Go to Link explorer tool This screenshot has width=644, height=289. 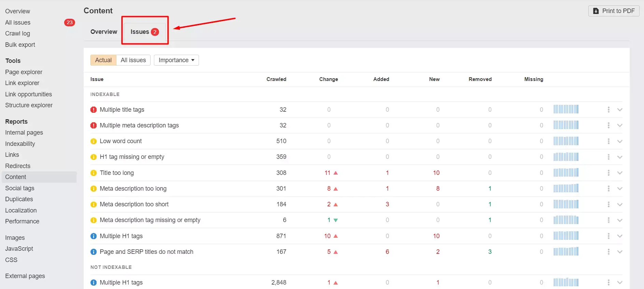(22, 83)
